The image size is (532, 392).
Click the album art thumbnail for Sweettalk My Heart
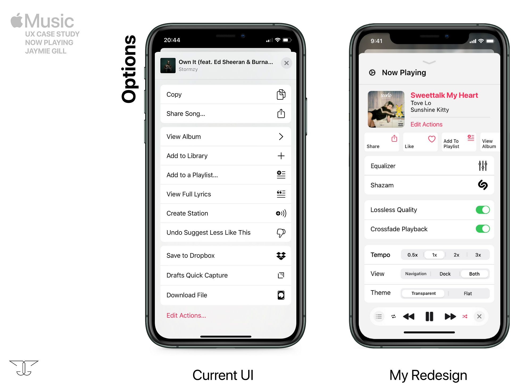tap(386, 109)
